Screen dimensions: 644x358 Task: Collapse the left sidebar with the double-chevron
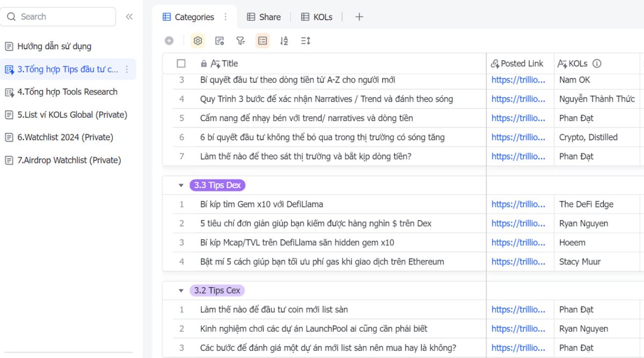[x=129, y=16]
